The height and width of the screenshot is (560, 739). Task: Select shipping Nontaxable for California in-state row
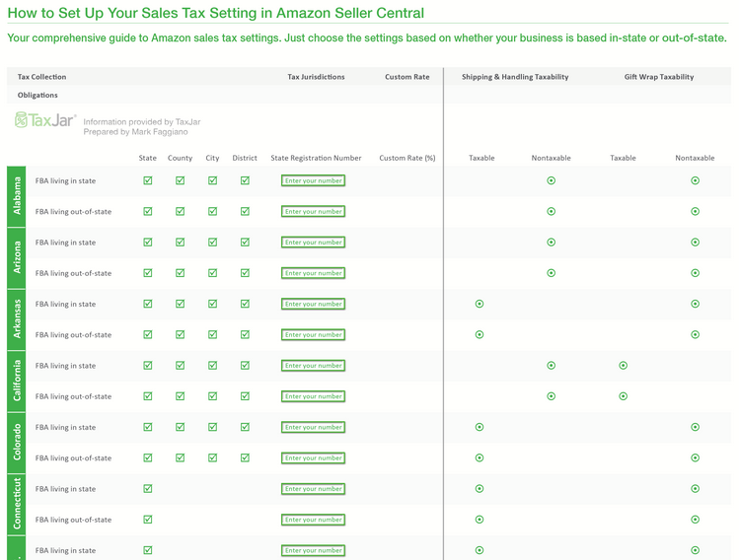(x=551, y=366)
